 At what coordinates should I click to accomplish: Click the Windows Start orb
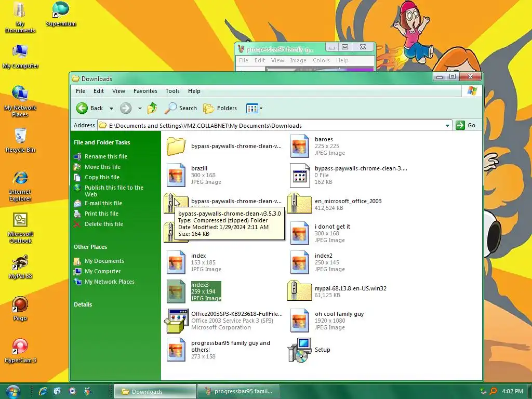(12, 392)
